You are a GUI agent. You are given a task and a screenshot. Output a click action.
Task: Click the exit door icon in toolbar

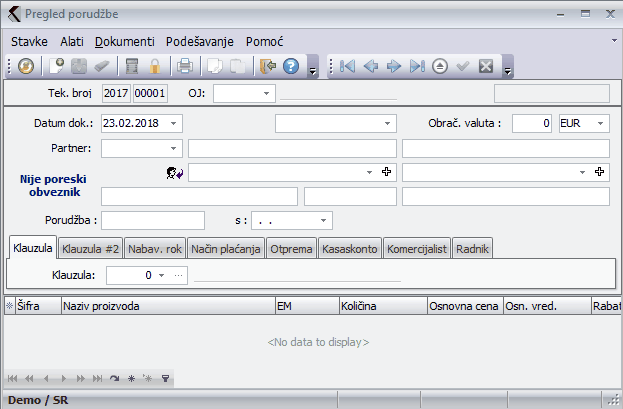(267, 67)
